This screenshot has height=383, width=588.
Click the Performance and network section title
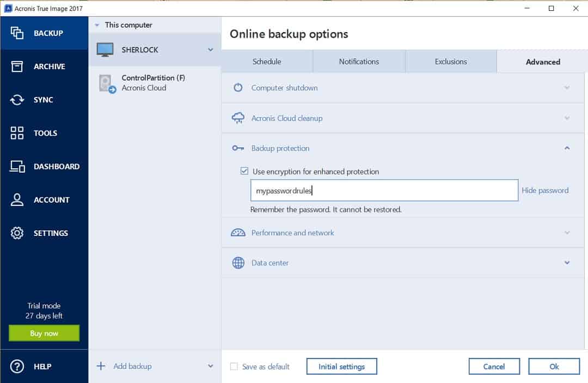coord(292,233)
